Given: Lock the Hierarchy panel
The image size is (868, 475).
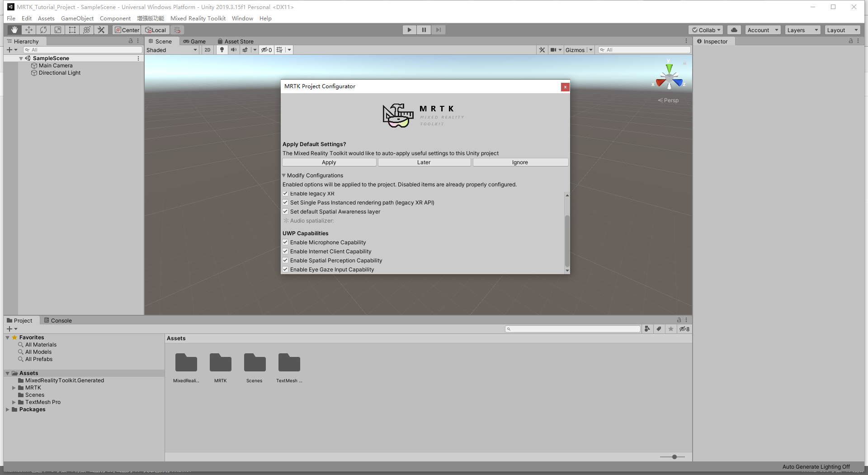Looking at the screenshot, I should (x=131, y=41).
